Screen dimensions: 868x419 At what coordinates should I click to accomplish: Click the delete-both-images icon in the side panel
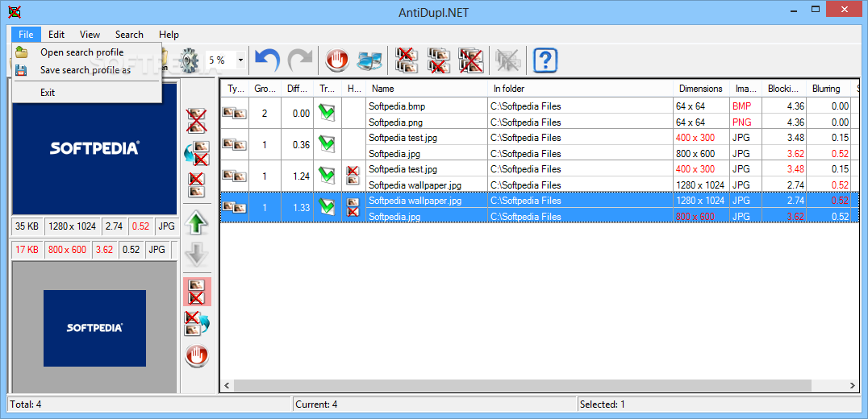(x=197, y=121)
